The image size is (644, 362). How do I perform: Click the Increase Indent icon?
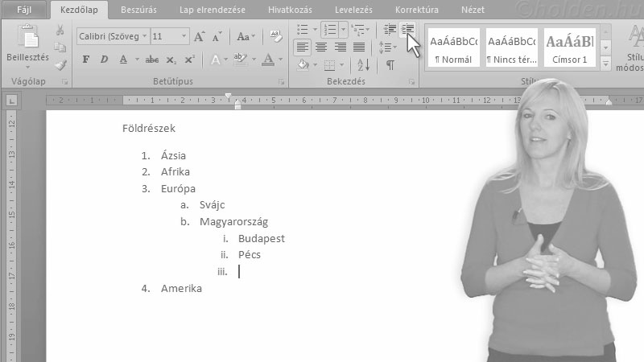(x=408, y=30)
